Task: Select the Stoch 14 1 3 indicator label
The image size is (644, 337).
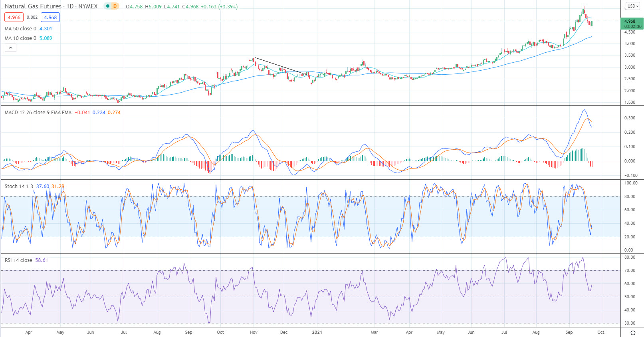Action: pos(19,186)
